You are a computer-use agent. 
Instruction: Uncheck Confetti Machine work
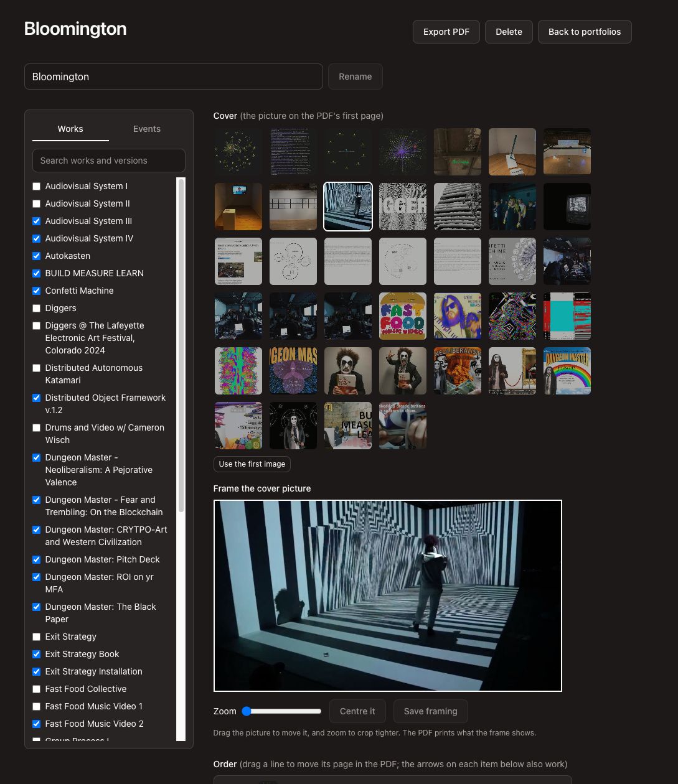[x=36, y=291]
